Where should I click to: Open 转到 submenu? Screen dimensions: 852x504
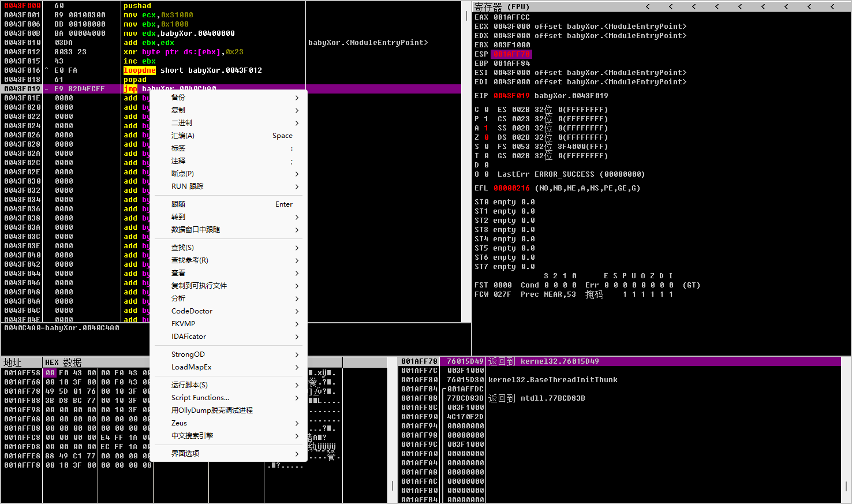tap(229, 217)
